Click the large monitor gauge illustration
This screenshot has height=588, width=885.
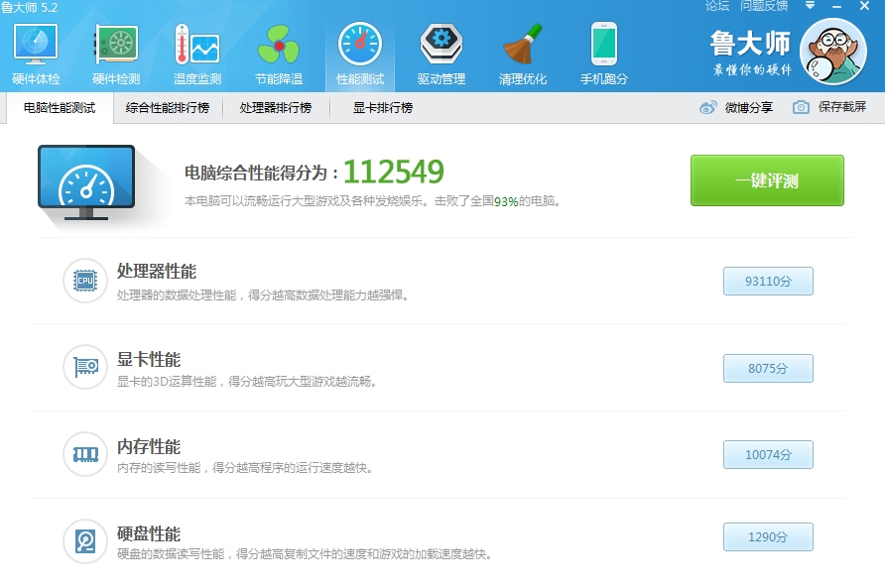(x=86, y=182)
